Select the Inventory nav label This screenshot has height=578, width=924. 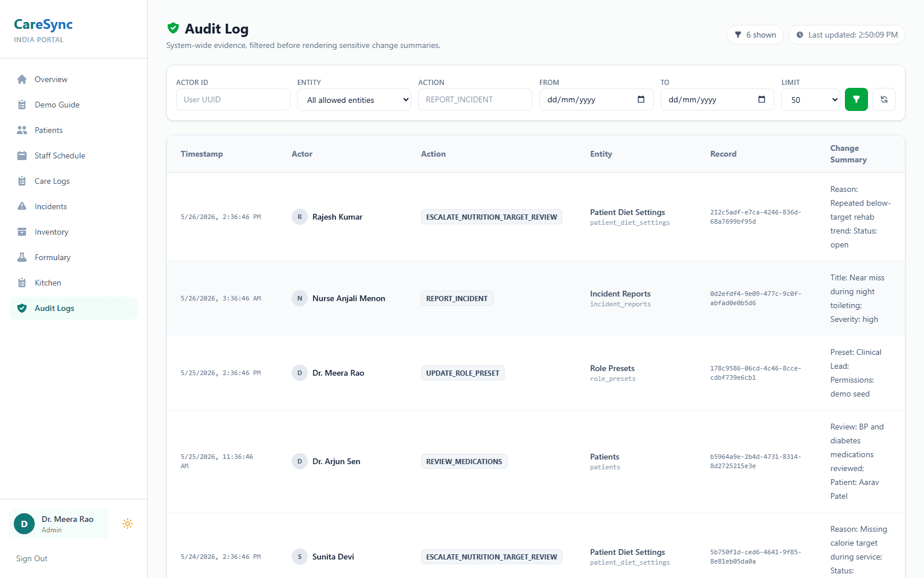[51, 232]
